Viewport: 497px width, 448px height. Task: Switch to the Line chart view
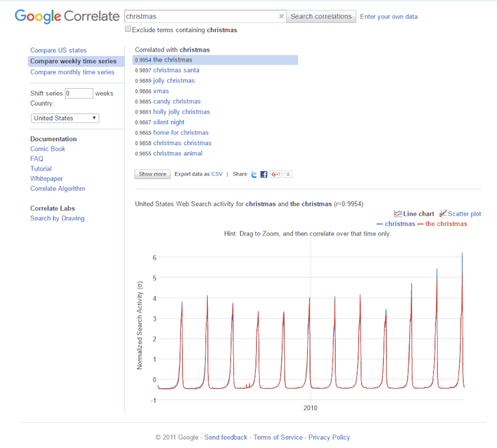tap(414, 214)
